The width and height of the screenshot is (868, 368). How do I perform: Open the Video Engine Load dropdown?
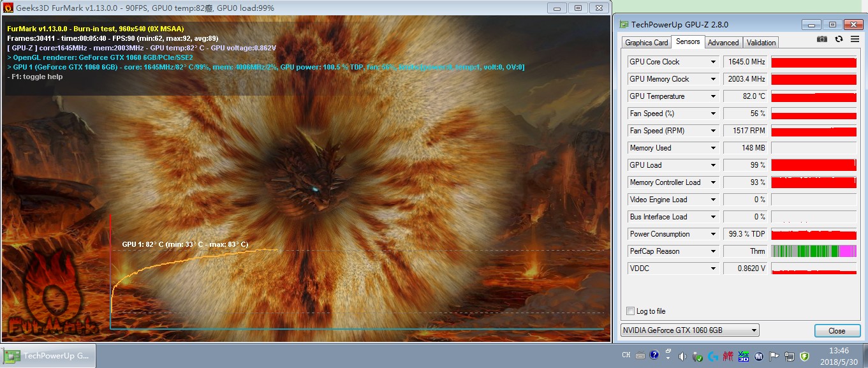pos(714,200)
